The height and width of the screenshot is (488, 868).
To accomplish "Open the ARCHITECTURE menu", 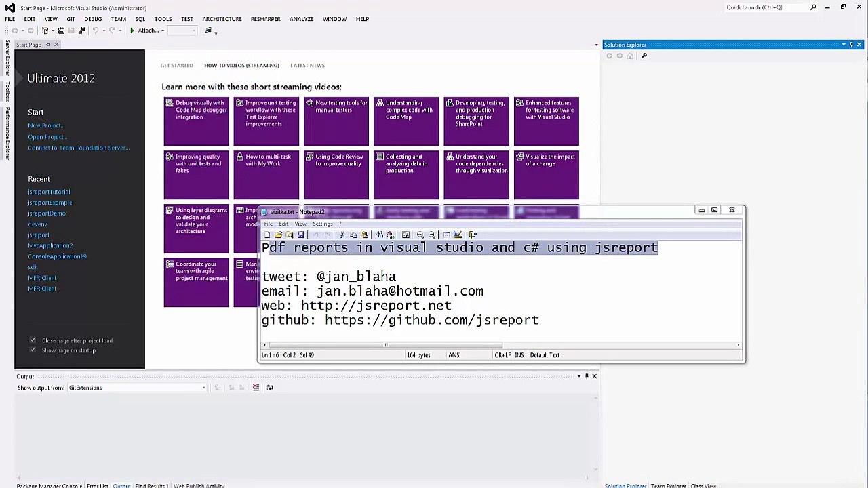I will point(222,19).
